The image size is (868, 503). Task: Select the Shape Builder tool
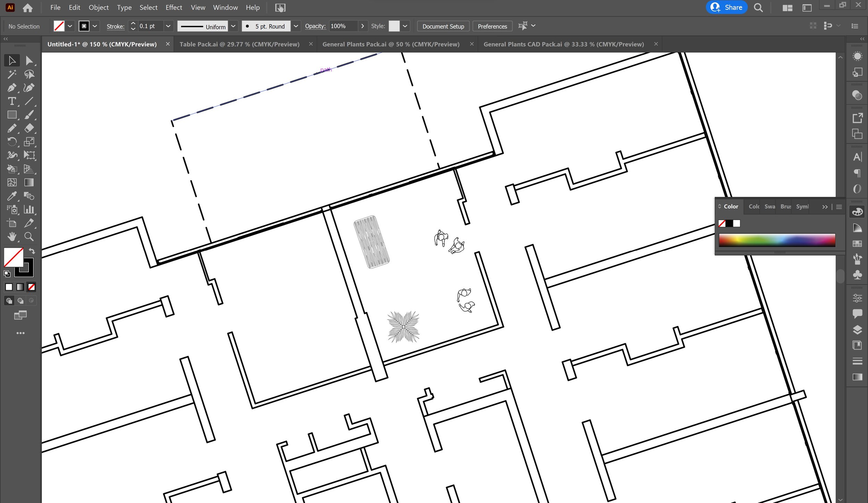point(12,169)
